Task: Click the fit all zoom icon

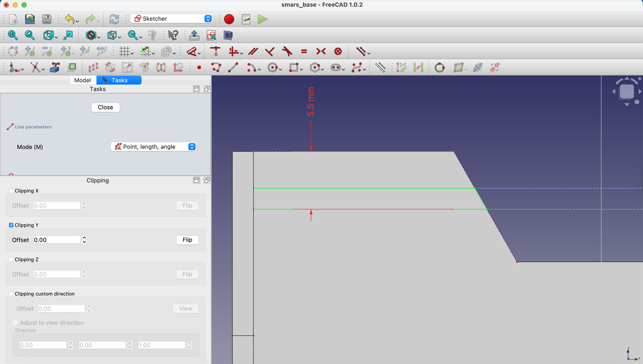Action: [x=13, y=35]
